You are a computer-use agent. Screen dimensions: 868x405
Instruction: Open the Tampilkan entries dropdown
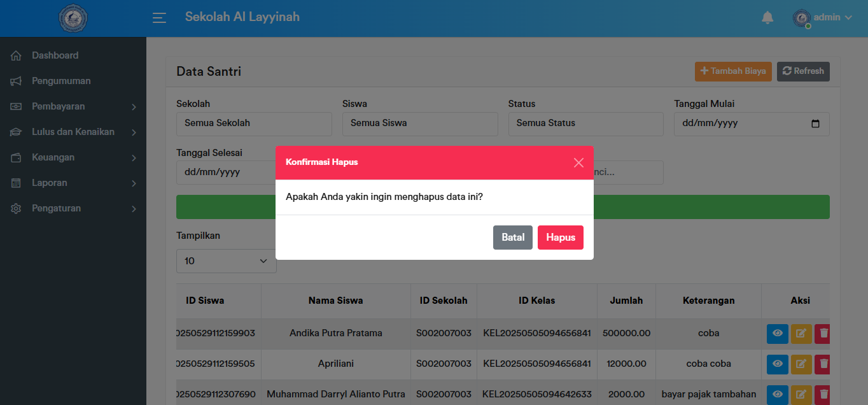tap(226, 261)
